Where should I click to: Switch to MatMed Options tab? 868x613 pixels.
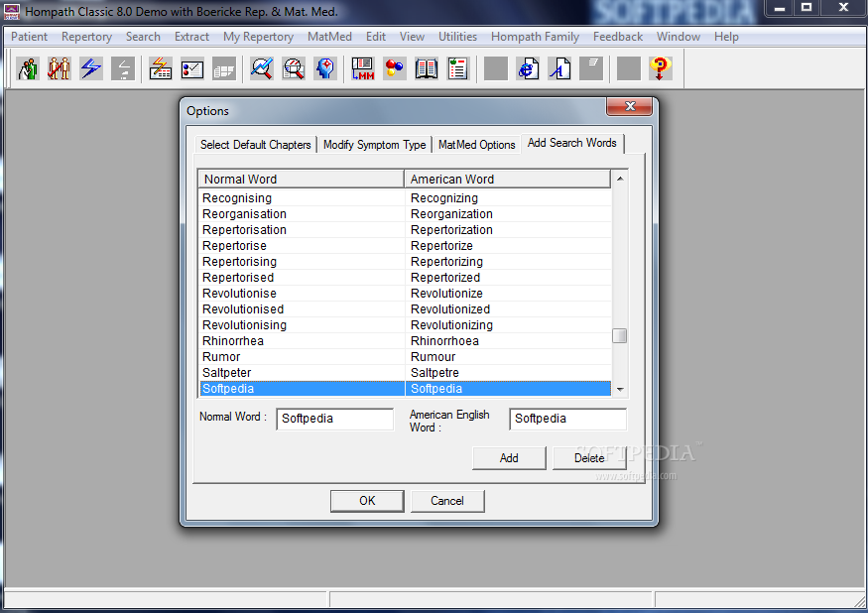click(476, 145)
